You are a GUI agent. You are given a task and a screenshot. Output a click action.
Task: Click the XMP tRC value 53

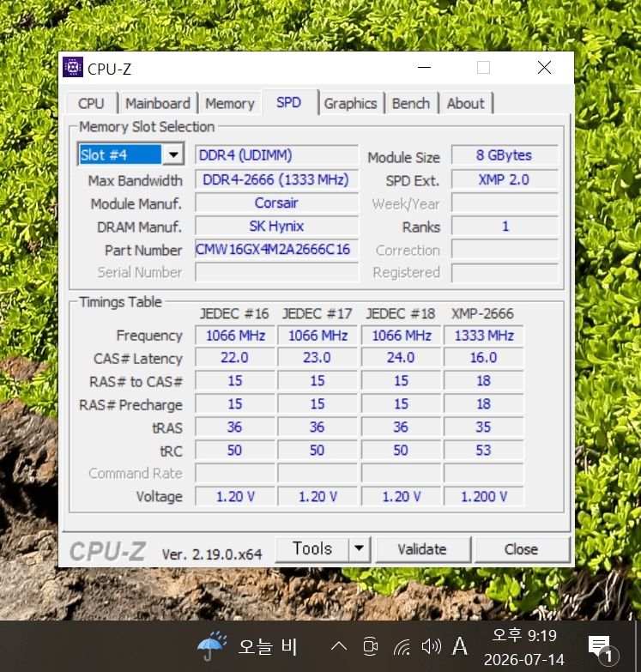pyautogui.click(x=484, y=450)
